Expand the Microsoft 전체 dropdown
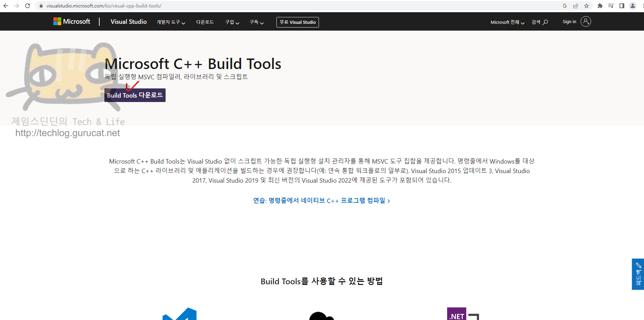This screenshot has height=320, width=644. pyautogui.click(x=507, y=22)
